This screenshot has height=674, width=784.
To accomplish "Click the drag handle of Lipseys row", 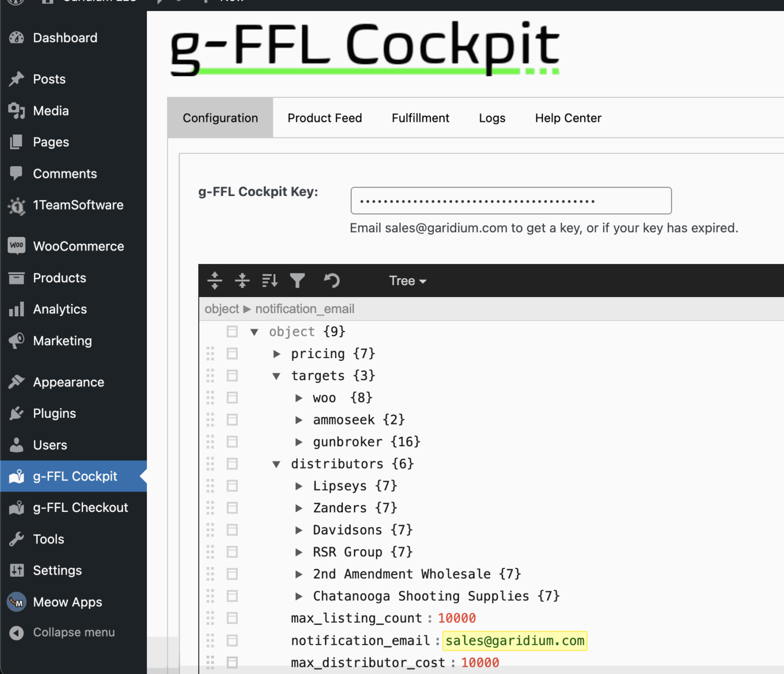I will pyautogui.click(x=210, y=485).
